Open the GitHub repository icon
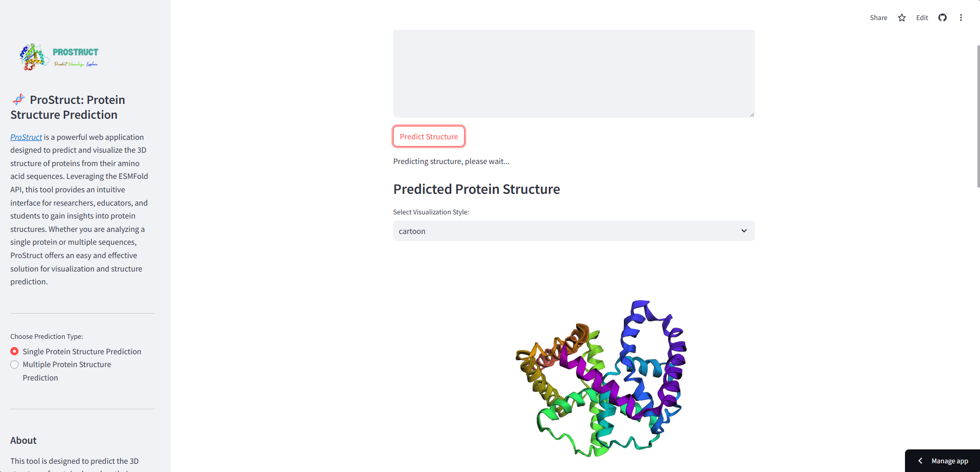 (942, 18)
